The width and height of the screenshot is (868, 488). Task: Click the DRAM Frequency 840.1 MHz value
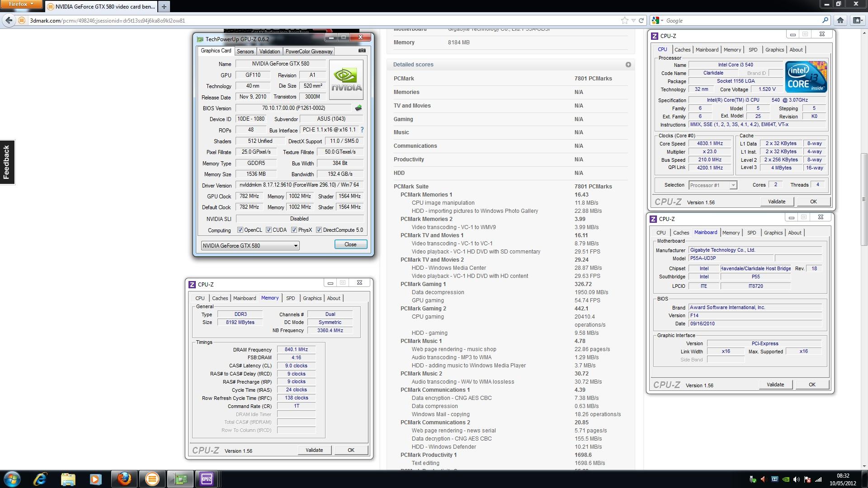[x=296, y=349]
